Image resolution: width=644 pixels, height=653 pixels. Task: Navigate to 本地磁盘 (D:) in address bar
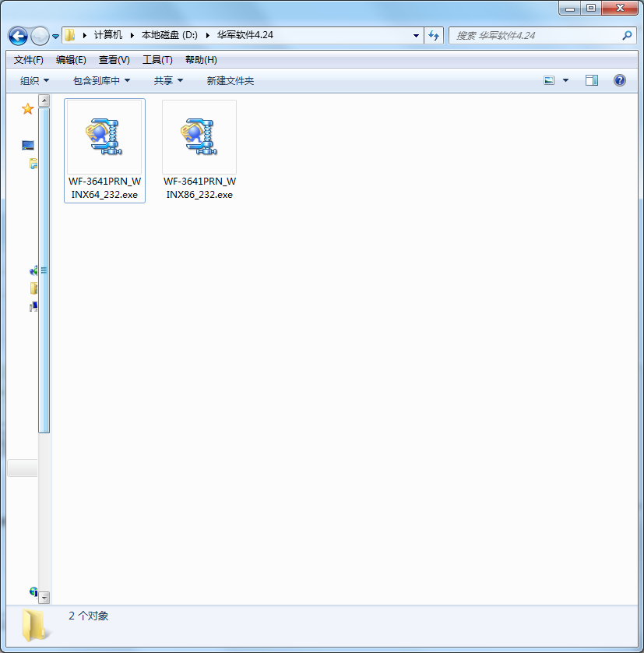tap(170, 35)
